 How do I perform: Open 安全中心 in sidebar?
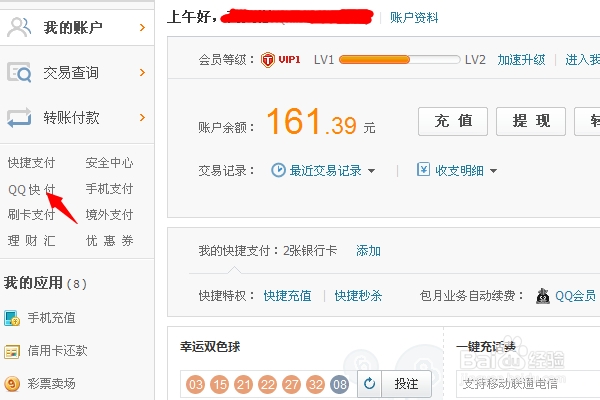tap(109, 163)
